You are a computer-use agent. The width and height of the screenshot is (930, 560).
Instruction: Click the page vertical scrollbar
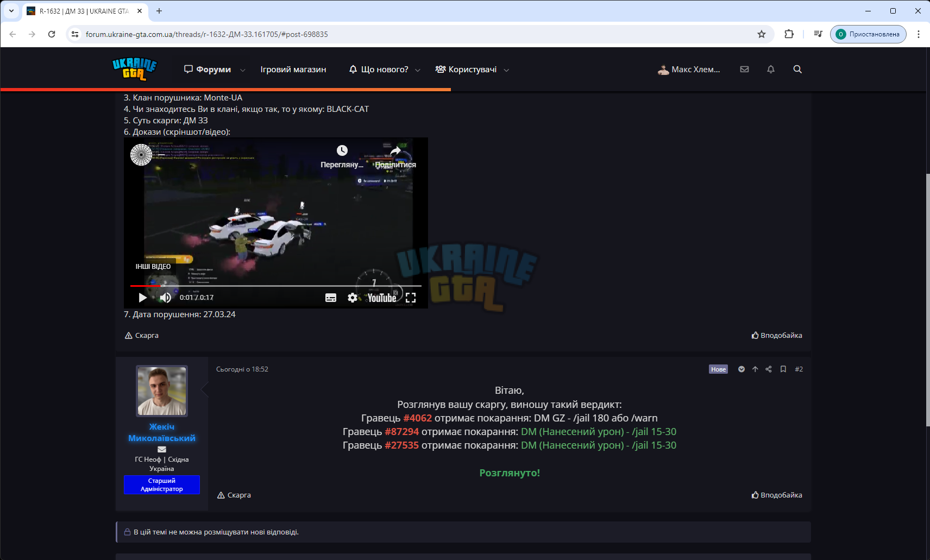point(927,300)
